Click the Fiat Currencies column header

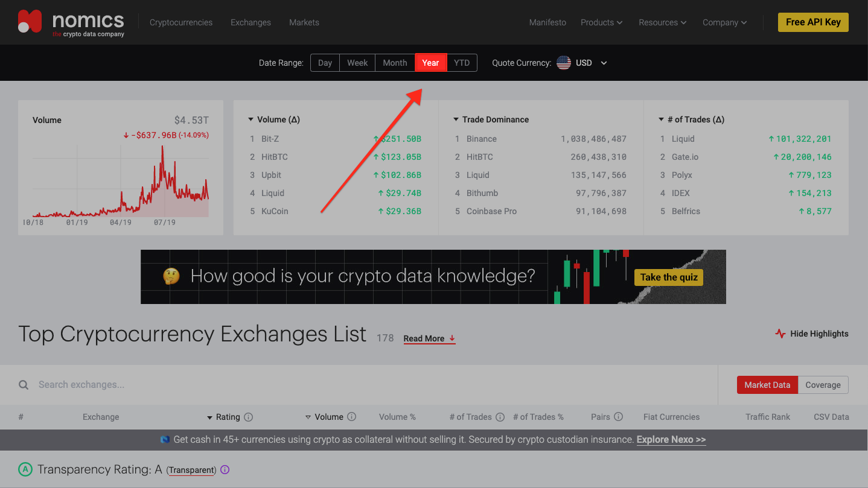click(x=671, y=417)
